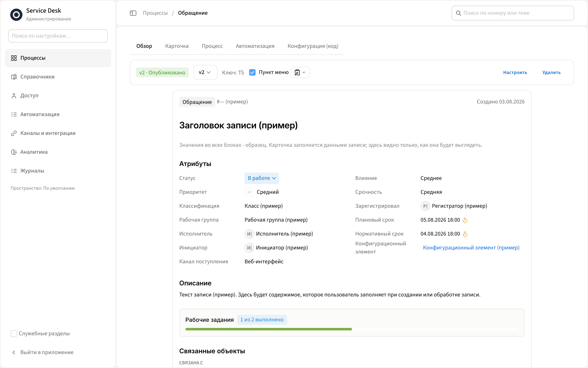Viewport: 588px width, 368px height.
Task: Click the back arrow by Выйти в приложение
Action: [14, 352]
